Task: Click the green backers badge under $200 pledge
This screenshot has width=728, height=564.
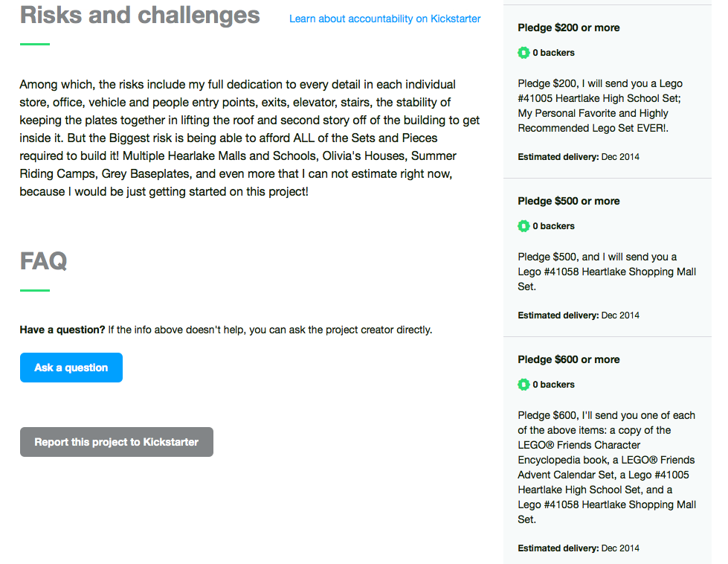Action: (x=524, y=53)
